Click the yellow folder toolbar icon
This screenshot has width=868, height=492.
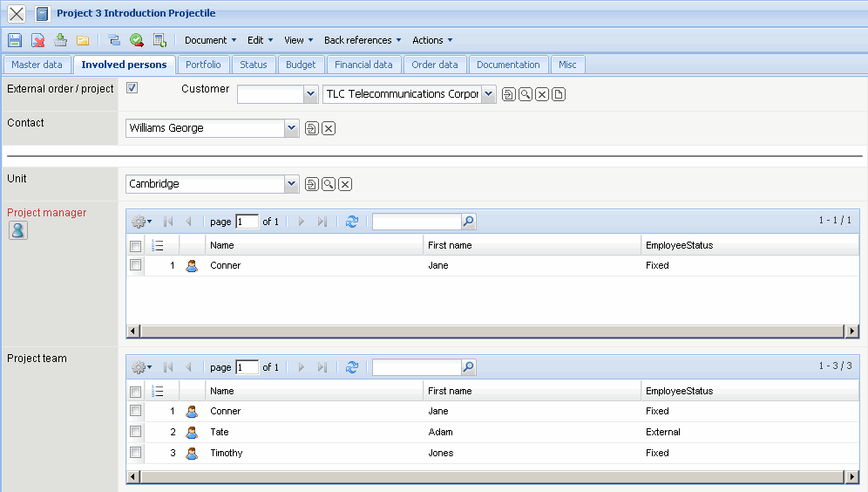[x=83, y=40]
